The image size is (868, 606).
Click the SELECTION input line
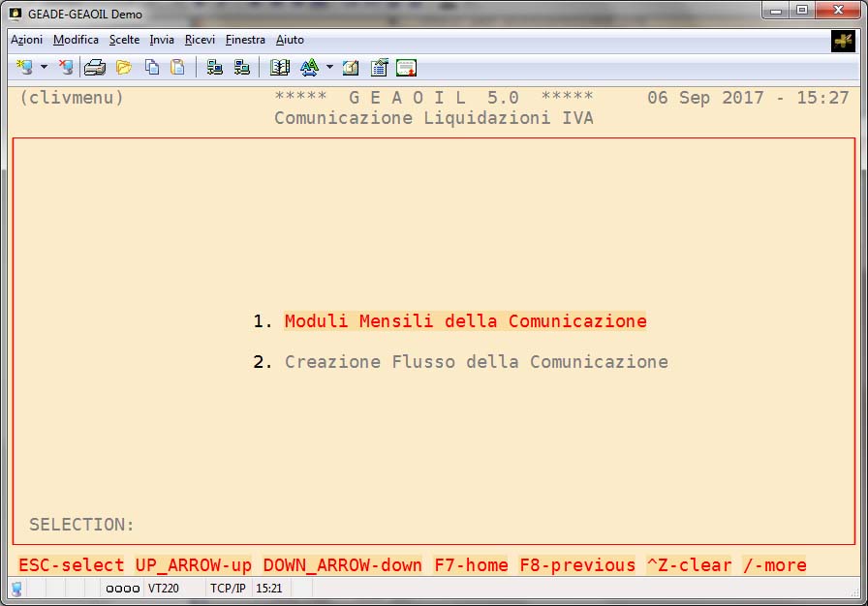(x=194, y=525)
